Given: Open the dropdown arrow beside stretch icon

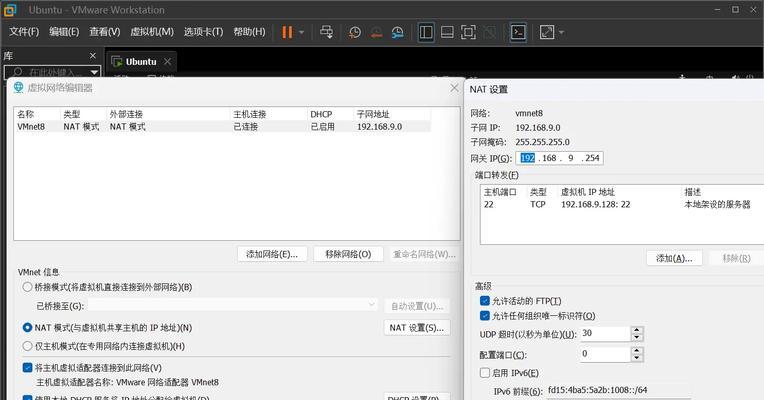Looking at the screenshot, I should [x=561, y=33].
